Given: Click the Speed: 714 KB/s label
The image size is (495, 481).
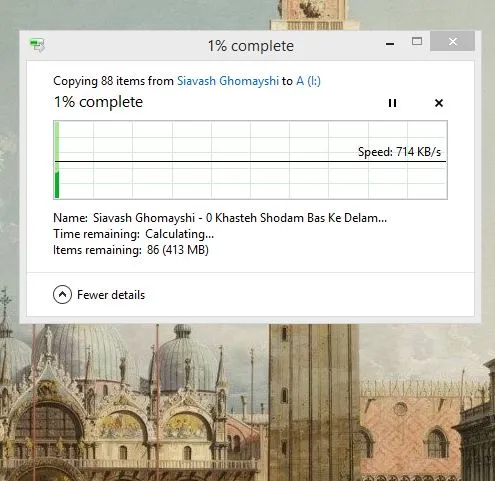Looking at the screenshot, I should [399, 152].
